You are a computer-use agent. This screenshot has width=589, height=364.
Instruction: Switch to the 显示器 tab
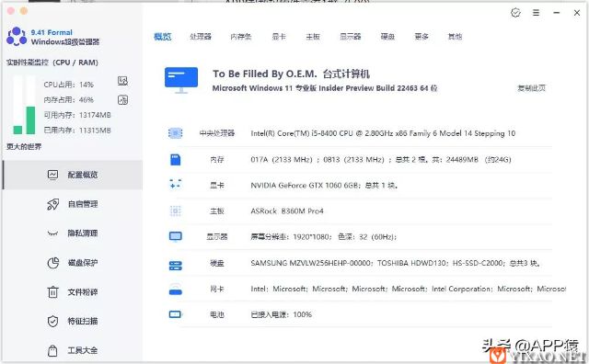click(350, 37)
